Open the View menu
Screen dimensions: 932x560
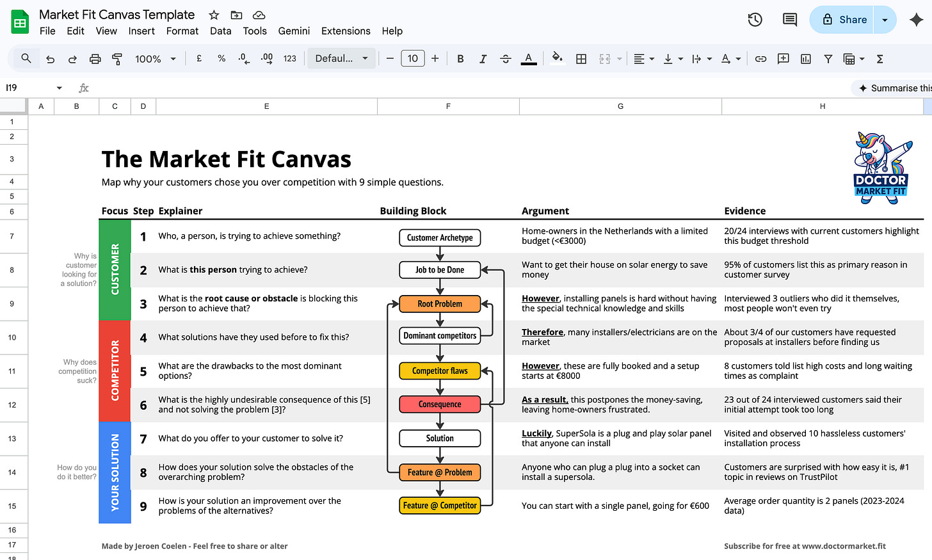pos(106,31)
